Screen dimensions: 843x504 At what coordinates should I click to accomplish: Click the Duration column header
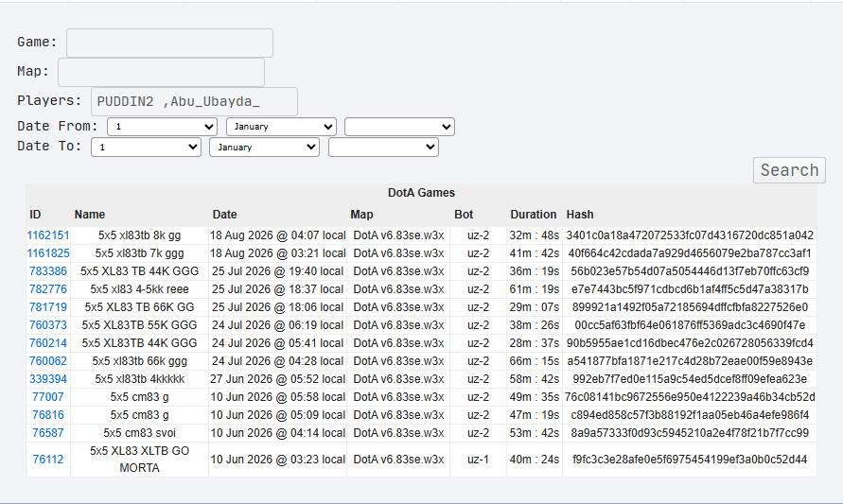click(x=534, y=215)
